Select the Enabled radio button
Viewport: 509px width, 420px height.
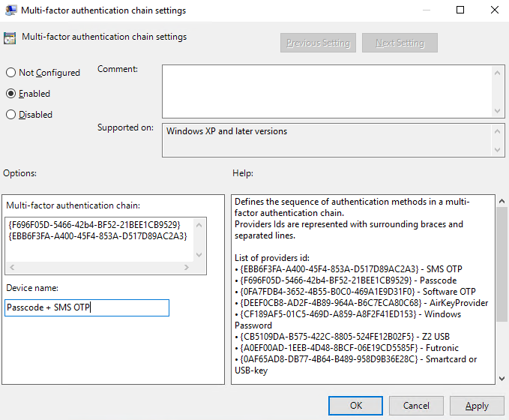click(11, 94)
